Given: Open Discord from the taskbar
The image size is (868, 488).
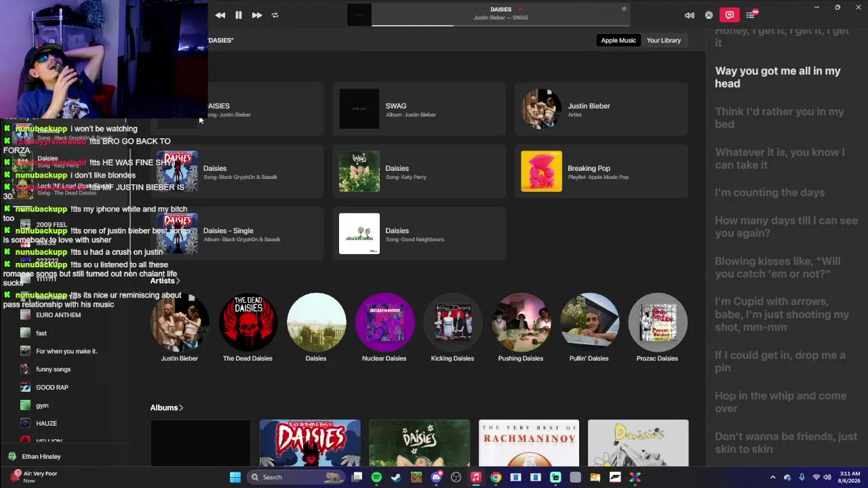Looking at the screenshot, I should click(436, 477).
